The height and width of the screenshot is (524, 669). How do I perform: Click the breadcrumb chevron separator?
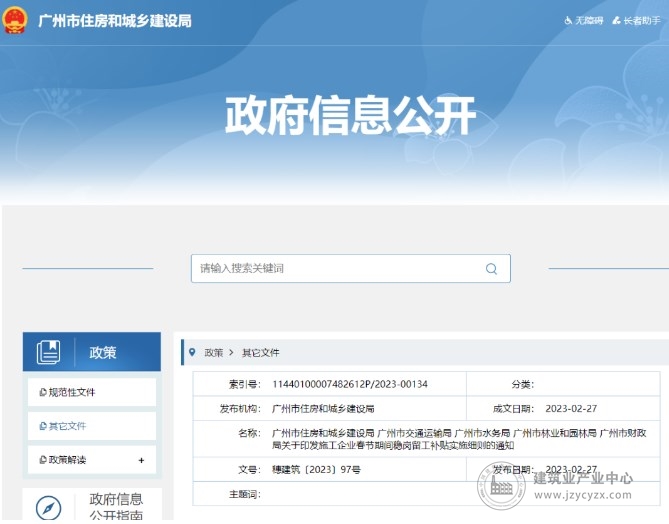point(231,352)
